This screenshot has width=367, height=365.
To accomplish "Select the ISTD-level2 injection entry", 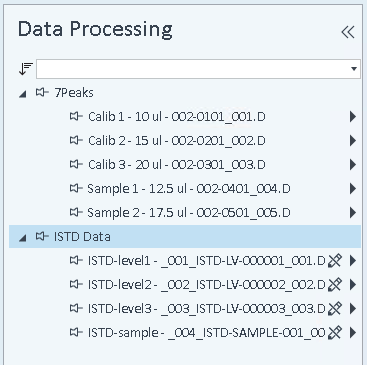I will coord(206,285).
